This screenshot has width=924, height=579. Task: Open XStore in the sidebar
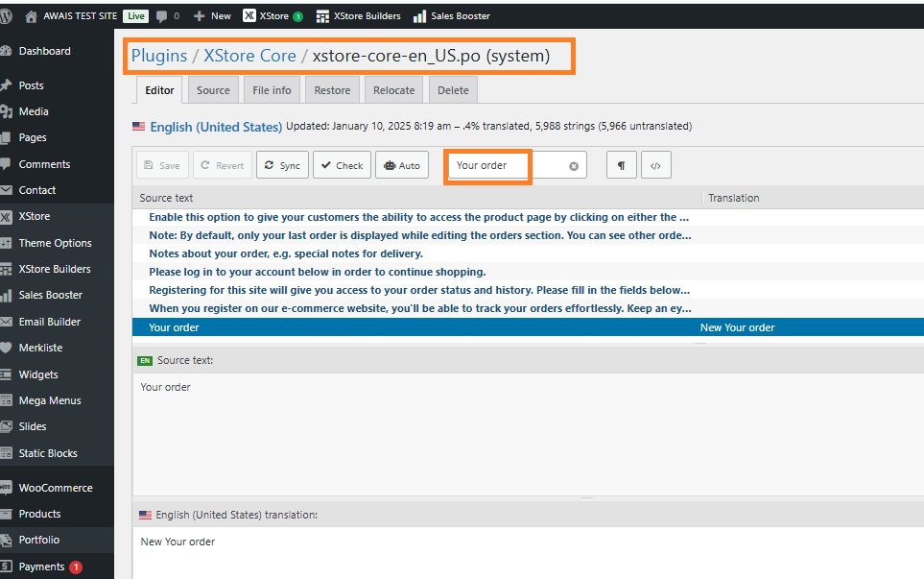[x=35, y=216]
